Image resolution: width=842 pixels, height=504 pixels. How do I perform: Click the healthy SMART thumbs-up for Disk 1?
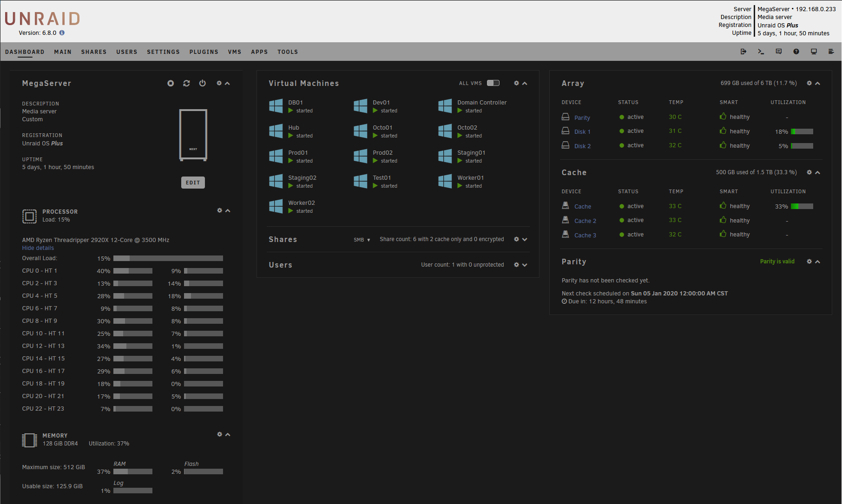tap(723, 131)
